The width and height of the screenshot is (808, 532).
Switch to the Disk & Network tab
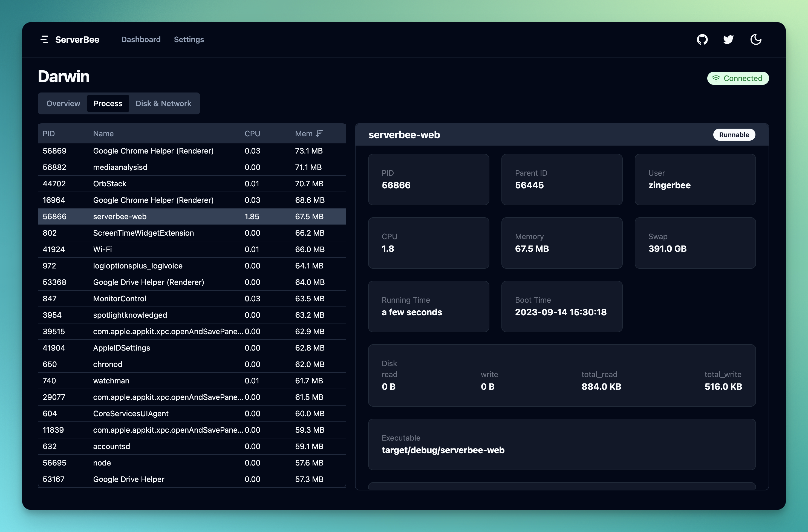pos(163,103)
